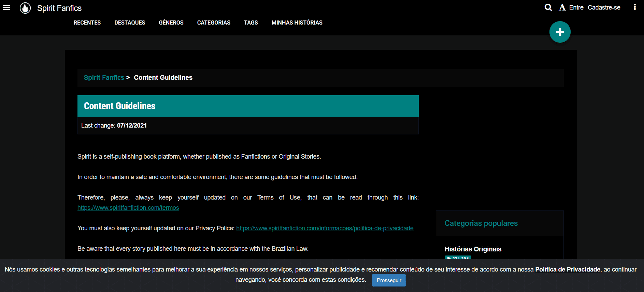Open the Gêneros menu

[x=171, y=23]
